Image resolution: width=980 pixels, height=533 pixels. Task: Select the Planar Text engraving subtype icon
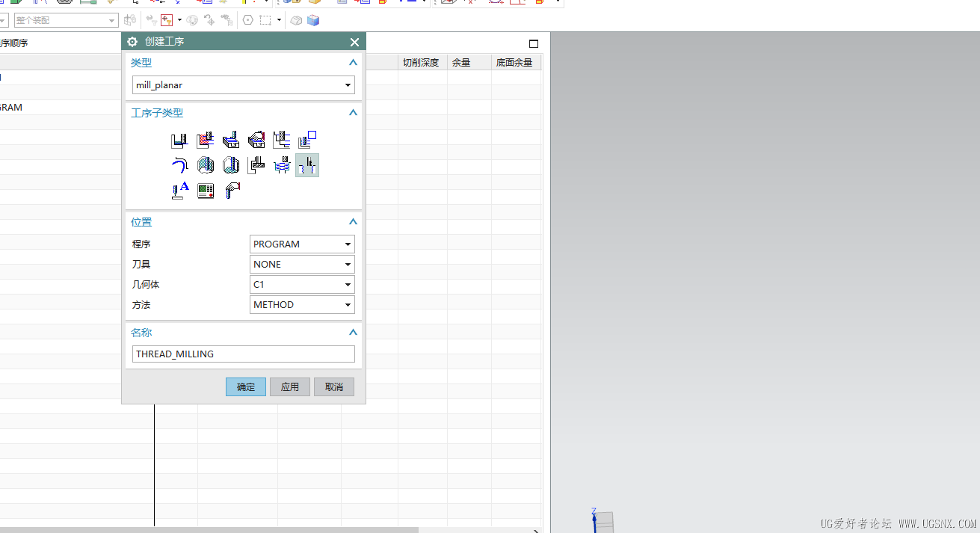tap(179, 191)
